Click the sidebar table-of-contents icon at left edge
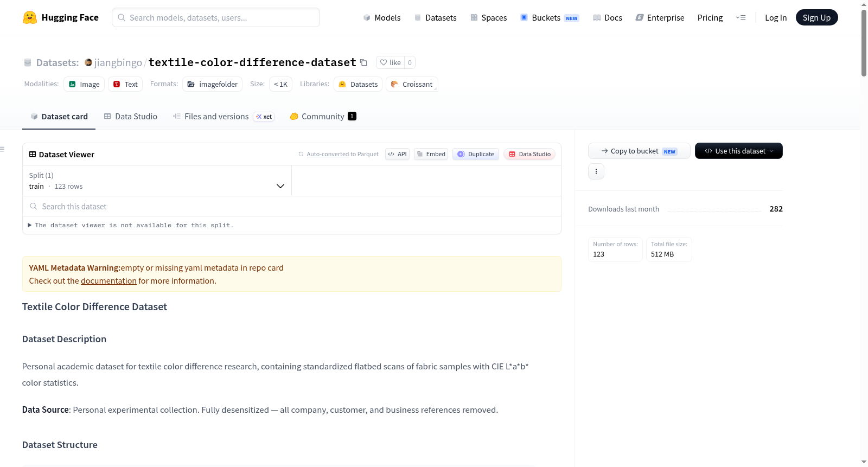Viewport: 868px width, 467px height. click(x=2, y=149)
